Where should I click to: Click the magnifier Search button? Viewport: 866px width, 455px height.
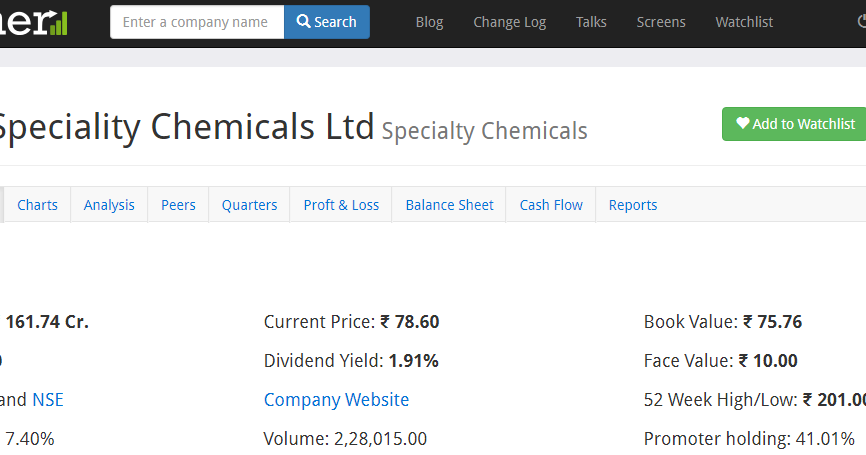[326, 22]
